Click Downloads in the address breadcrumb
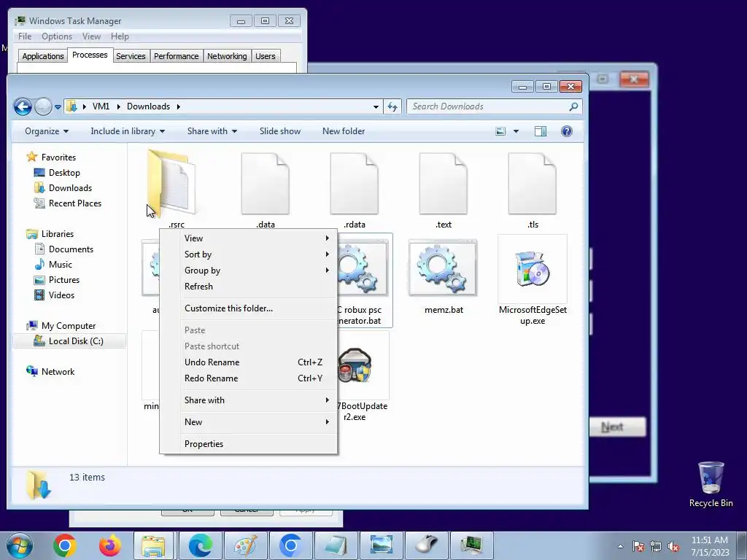Screen dimensions: 747x560 pos(148,106)
